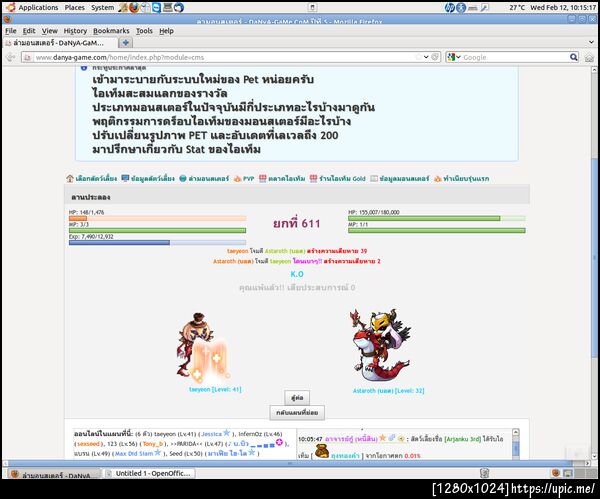
Task: Open the Tools menu in Firefox
Action: [144, 31]
